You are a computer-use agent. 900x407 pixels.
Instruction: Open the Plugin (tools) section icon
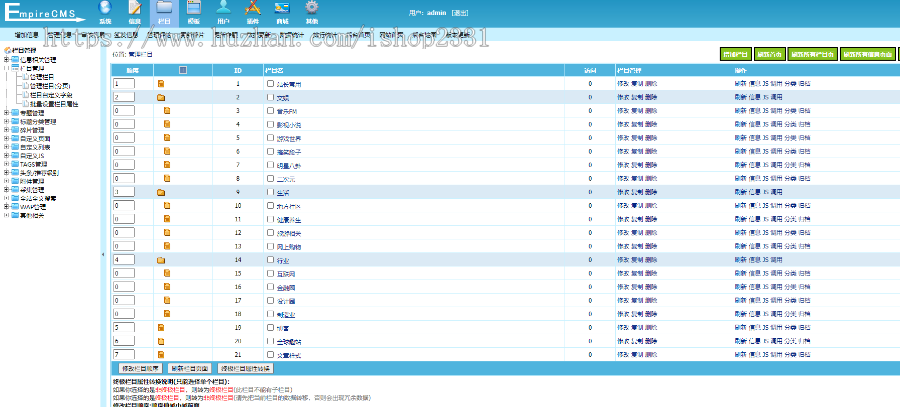point(253,8)
